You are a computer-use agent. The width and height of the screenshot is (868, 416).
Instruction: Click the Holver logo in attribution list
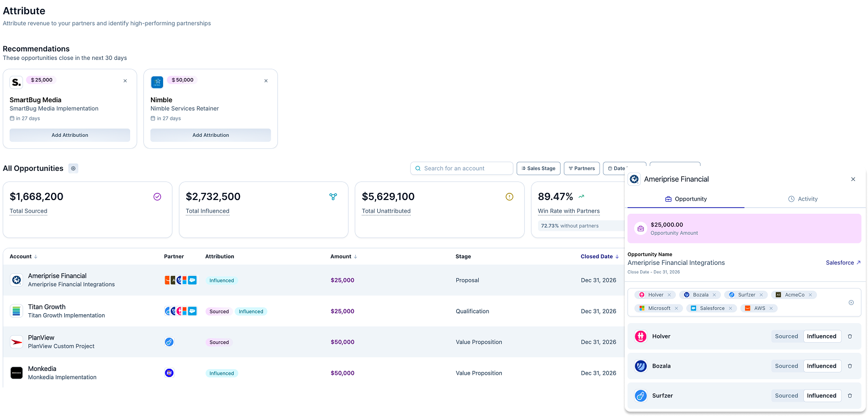tap(641, 336)
